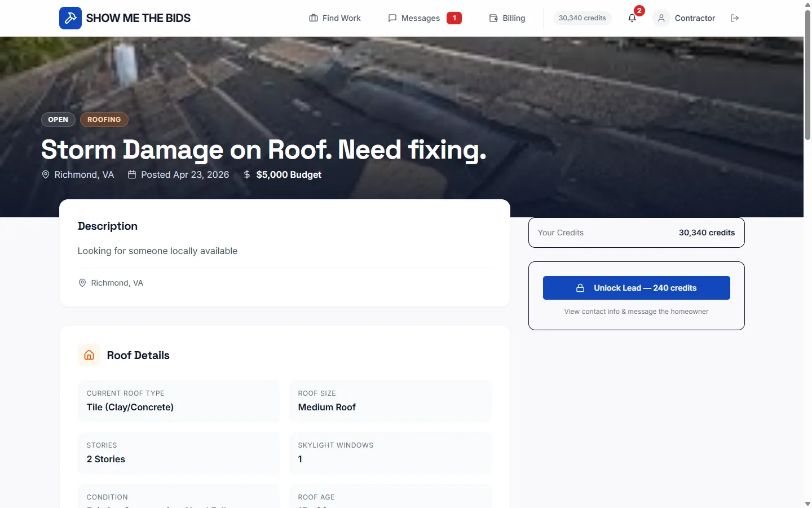
Task: Click the Medium Roof size value
Action: 327,408
